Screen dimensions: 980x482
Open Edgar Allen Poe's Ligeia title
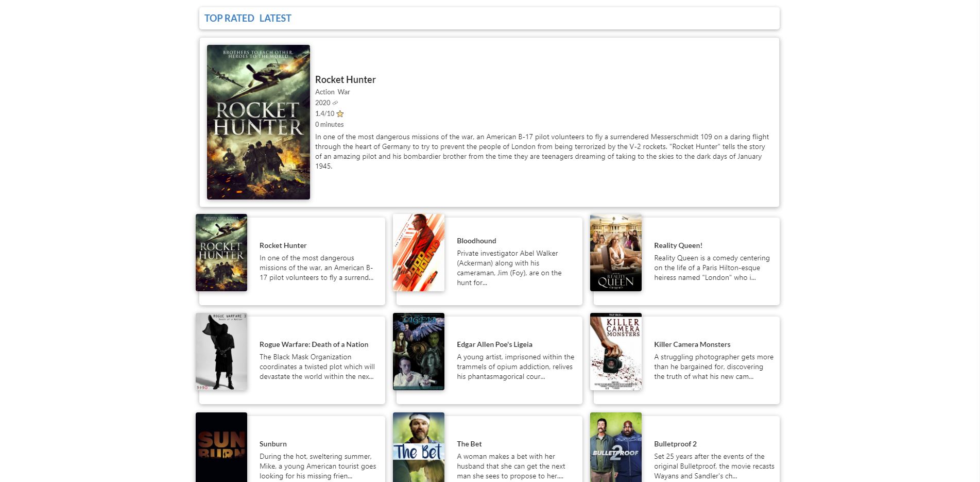[495, 344]
